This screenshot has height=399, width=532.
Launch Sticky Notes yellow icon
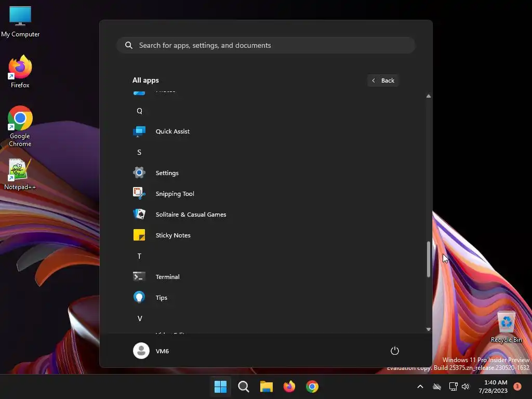139,235
